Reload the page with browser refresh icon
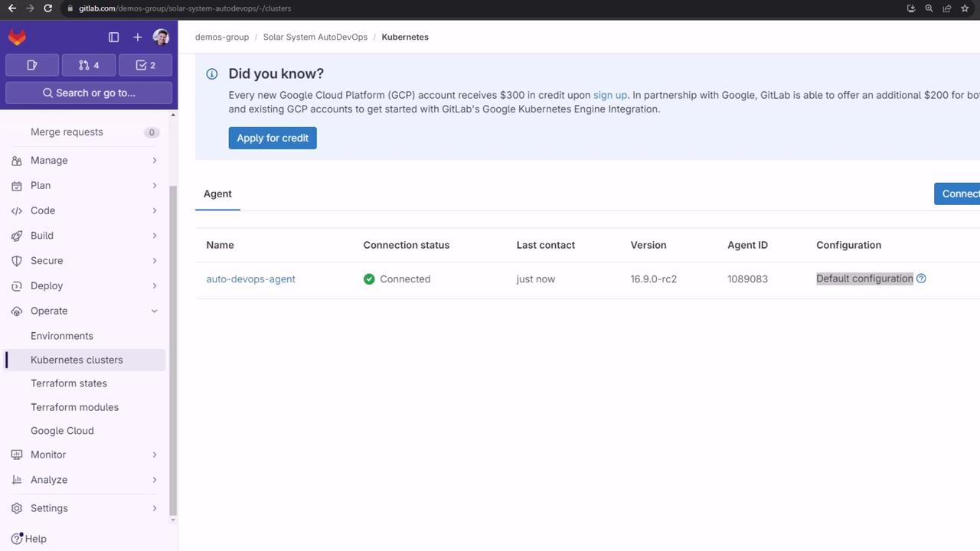The width and height of the screenshot is (980, 551). tap(47, 8)
